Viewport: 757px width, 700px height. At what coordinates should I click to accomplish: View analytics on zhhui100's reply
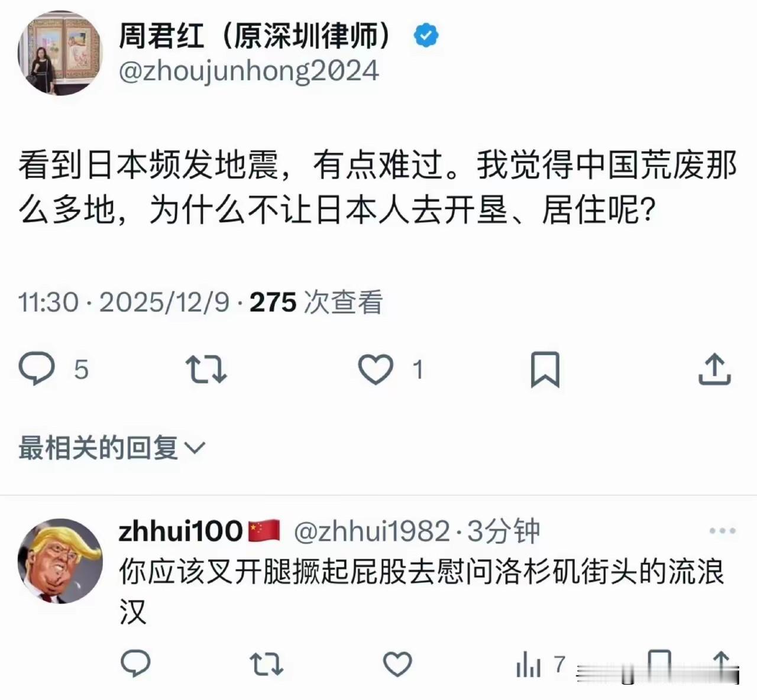click(x=529, y=665)
